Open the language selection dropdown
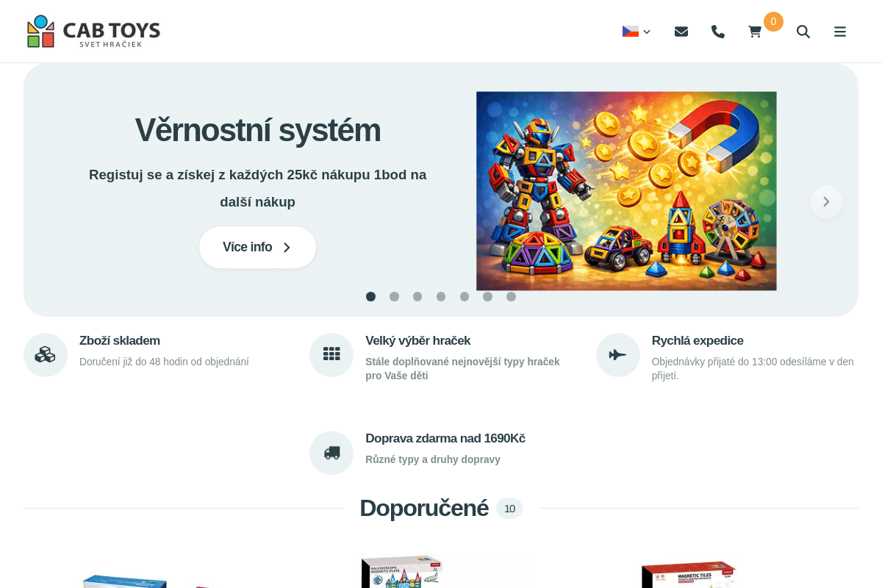Viewport: 882px width, 588px height. pyautogui.click(x=635, y=31)
